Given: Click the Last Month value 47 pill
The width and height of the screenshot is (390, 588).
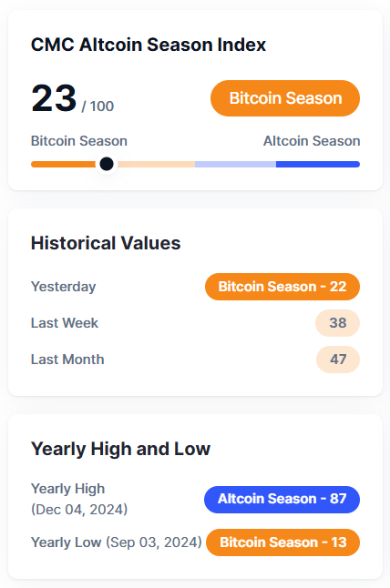Looking at the screenshot, I should 338,360.
